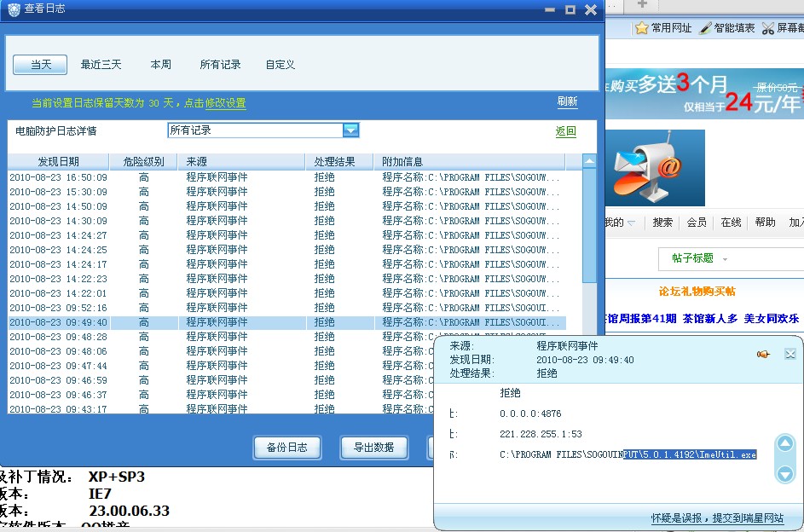
Task: Click the selected ImeUtil.exe path text
Action: 690,454
